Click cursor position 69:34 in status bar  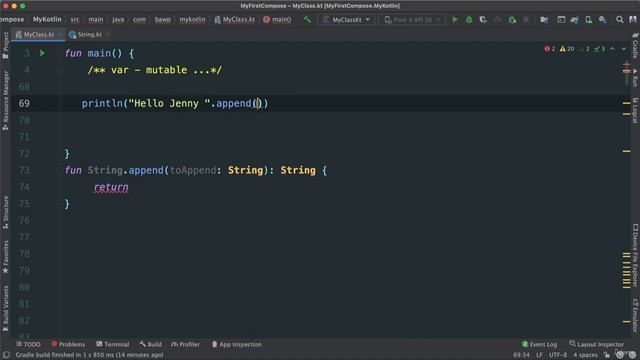tap(521, 355)
